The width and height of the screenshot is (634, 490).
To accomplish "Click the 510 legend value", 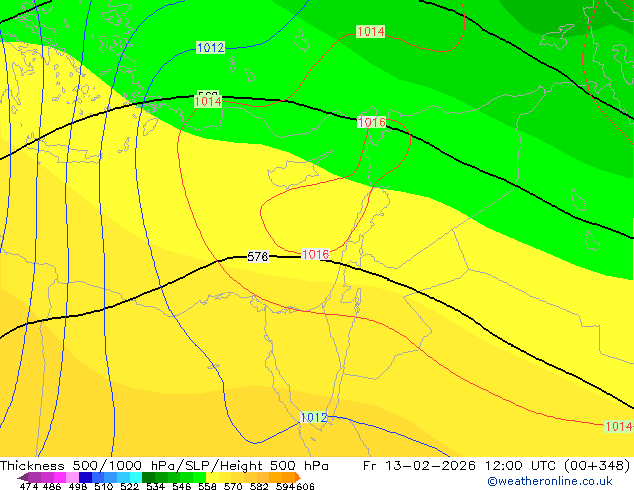I will pos(104,486).
